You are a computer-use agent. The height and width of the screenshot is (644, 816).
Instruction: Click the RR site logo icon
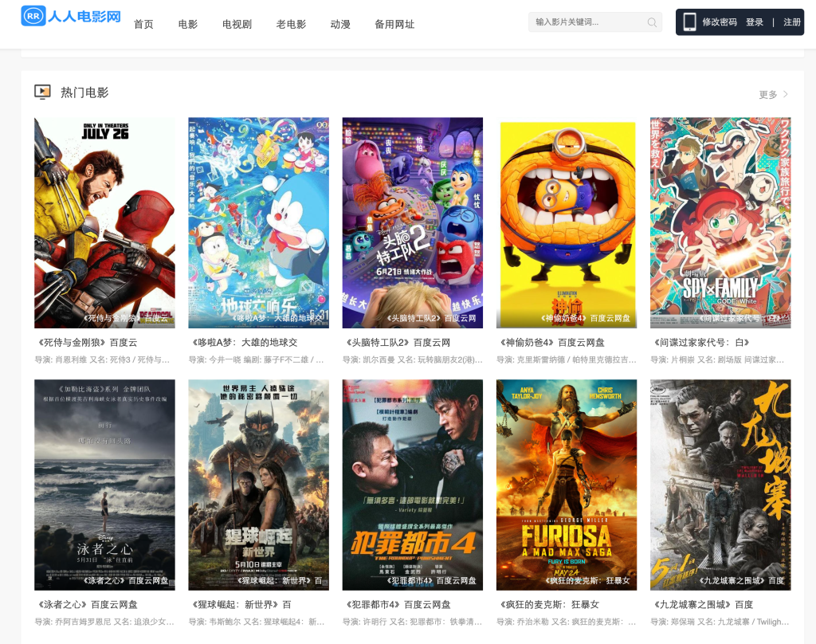(x=33, y=16)
